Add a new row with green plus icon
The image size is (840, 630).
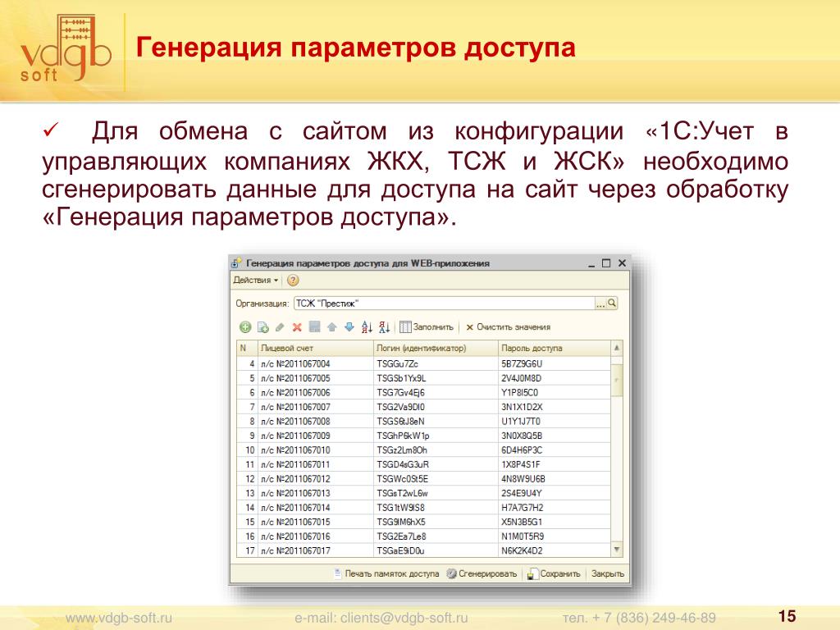tap(245, 327)
